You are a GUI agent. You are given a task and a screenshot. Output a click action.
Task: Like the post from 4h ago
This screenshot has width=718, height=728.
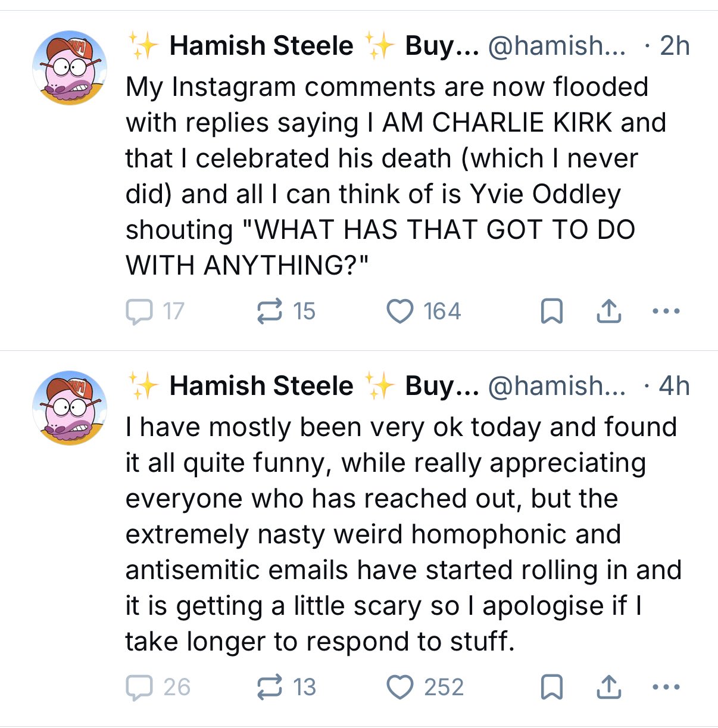400,687
